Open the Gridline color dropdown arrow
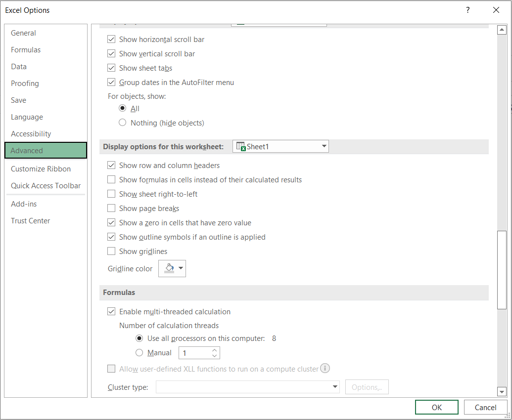This screenshot has height=420, width=512. [x=179, y=268]
